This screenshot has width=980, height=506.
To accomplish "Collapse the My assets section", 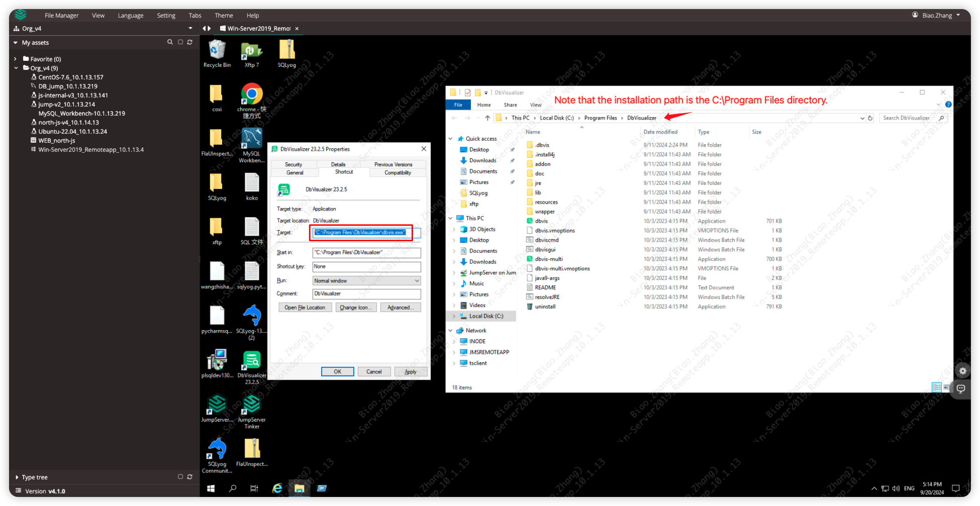I will point(16,43).
